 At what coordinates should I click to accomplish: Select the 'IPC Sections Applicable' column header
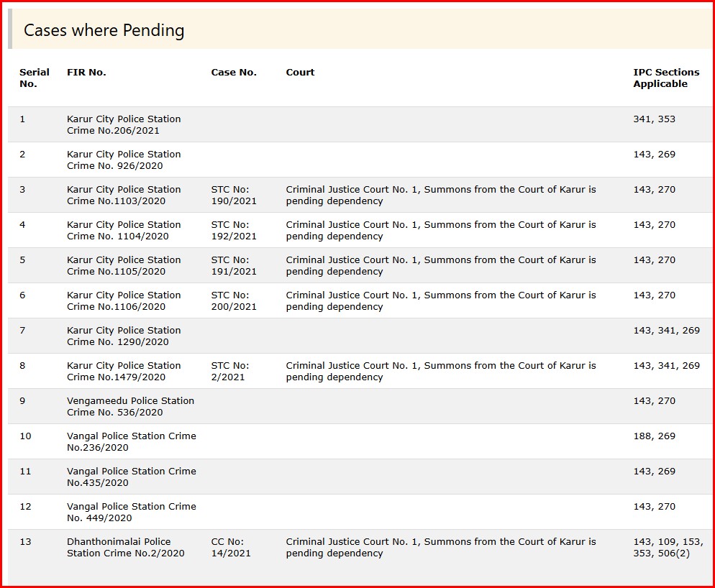pyautogui.click(x=666, y=78)
